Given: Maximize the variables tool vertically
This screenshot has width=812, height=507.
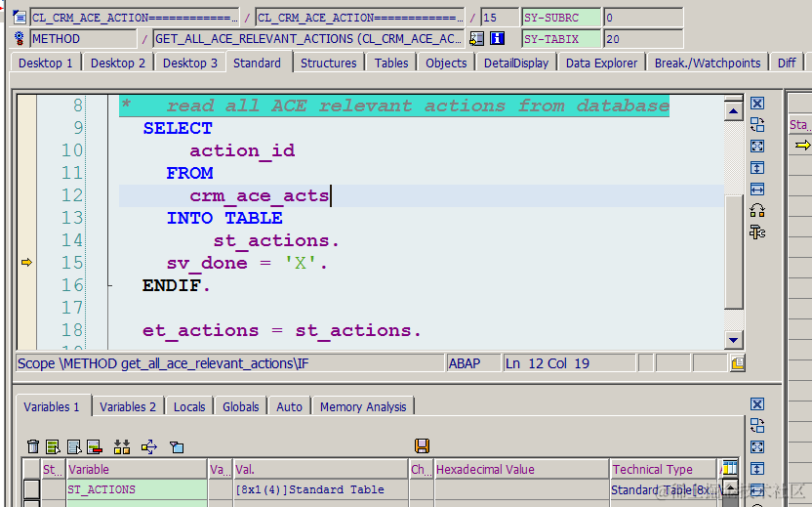Looking at the screenshot, I should 757,469.
